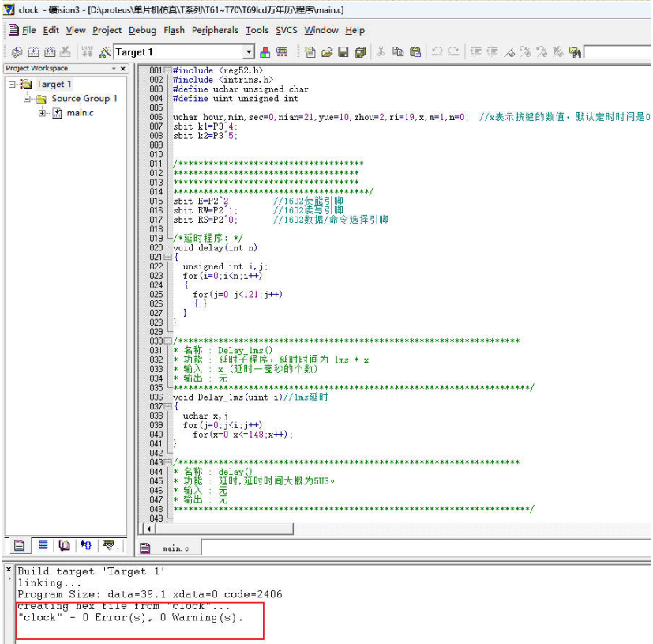Viewport: 653px width, 644px height.
Task: Collapse the Source Group 1 folder
Action: [27, 99]
